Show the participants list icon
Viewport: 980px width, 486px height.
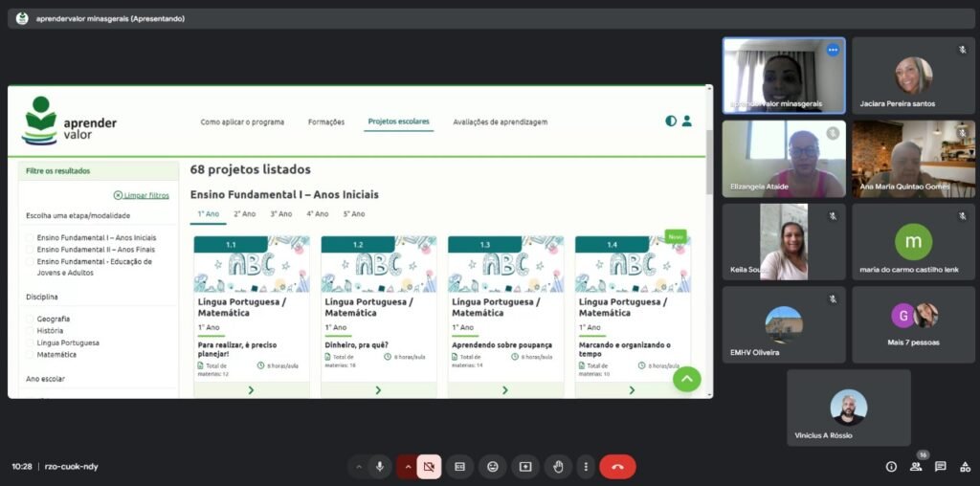point(916,467)
